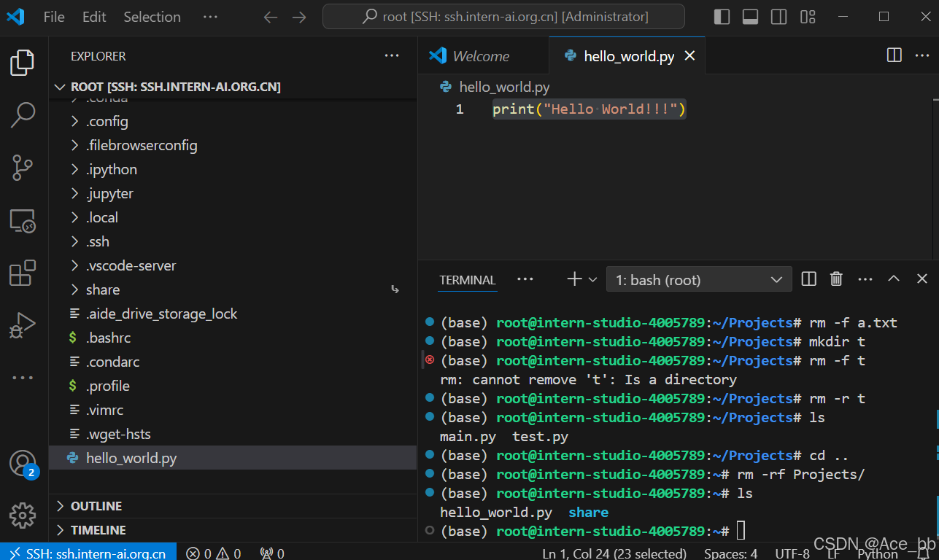939x560 pixels.
Task: Expand the .ipython folder
Action: coord(233,169)
